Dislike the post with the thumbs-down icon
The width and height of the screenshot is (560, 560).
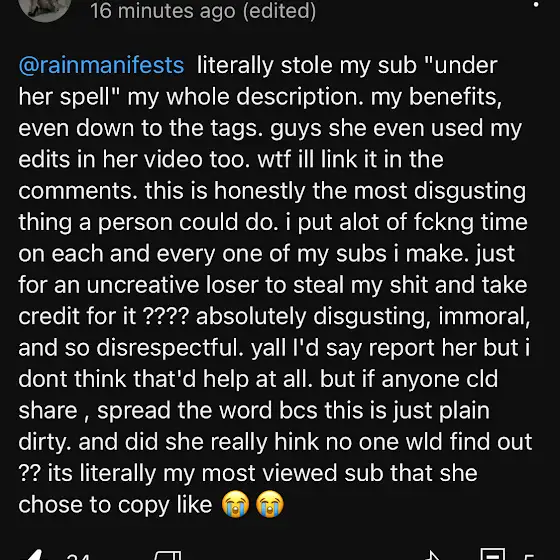point(168,555)
